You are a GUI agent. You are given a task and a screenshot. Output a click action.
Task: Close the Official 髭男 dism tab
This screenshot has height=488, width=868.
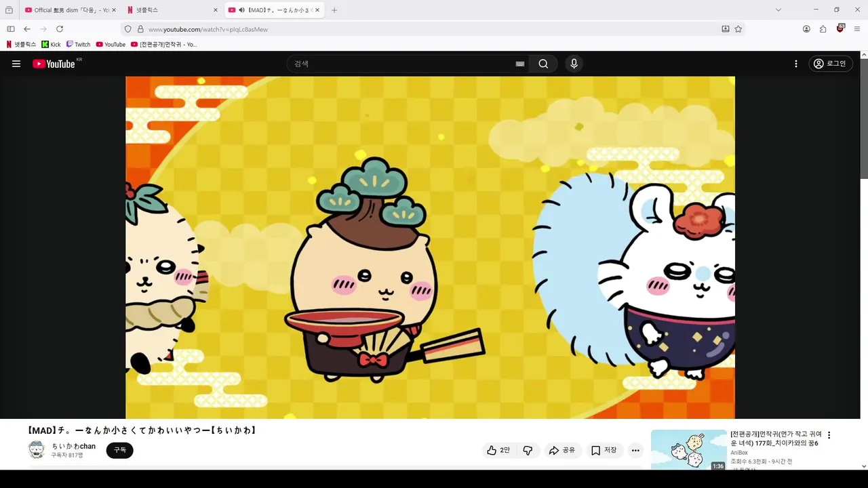[113, 10]
